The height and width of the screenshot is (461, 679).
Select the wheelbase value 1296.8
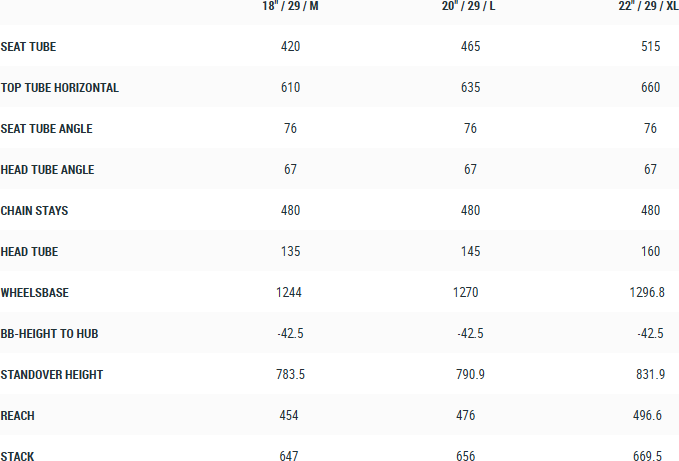(650, 293)
